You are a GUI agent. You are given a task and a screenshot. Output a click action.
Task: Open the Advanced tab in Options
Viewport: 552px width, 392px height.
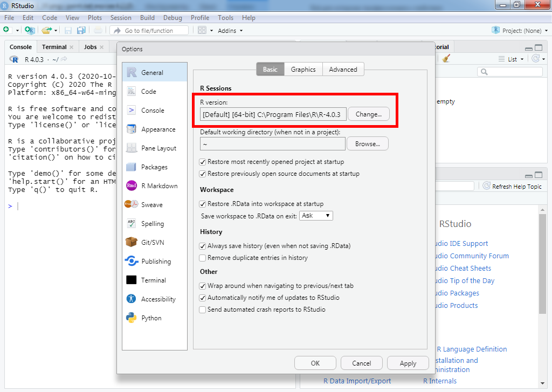pos(343,70)
